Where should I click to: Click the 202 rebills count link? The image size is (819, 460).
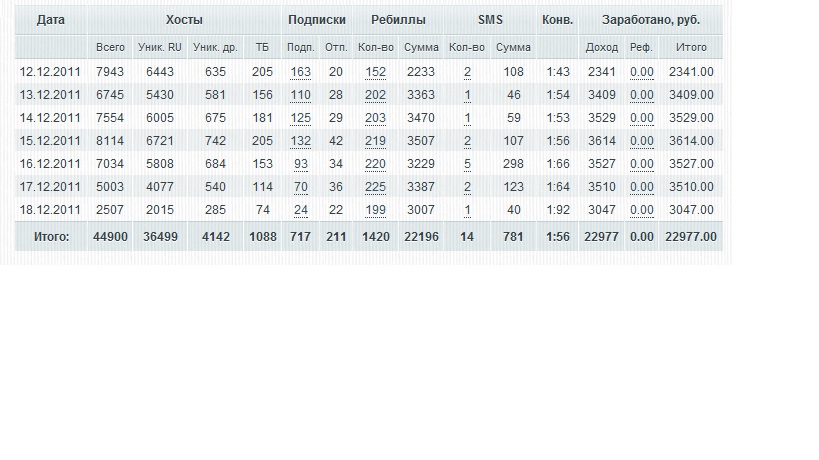(x=375, y=95)
